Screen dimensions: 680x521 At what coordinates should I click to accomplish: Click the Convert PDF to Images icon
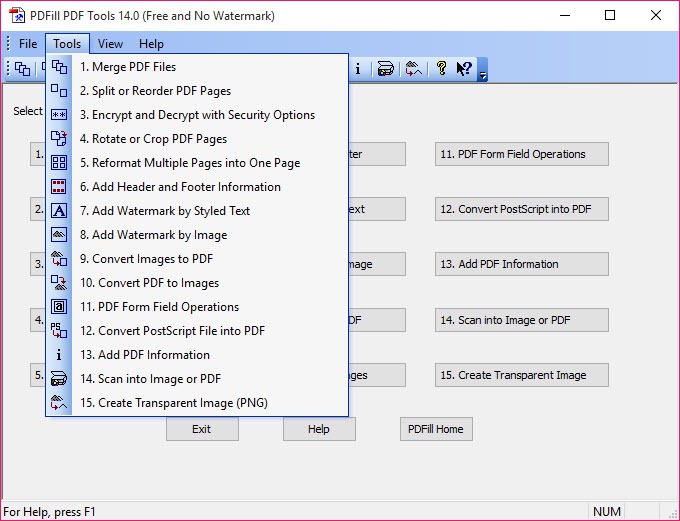point(59,283)
